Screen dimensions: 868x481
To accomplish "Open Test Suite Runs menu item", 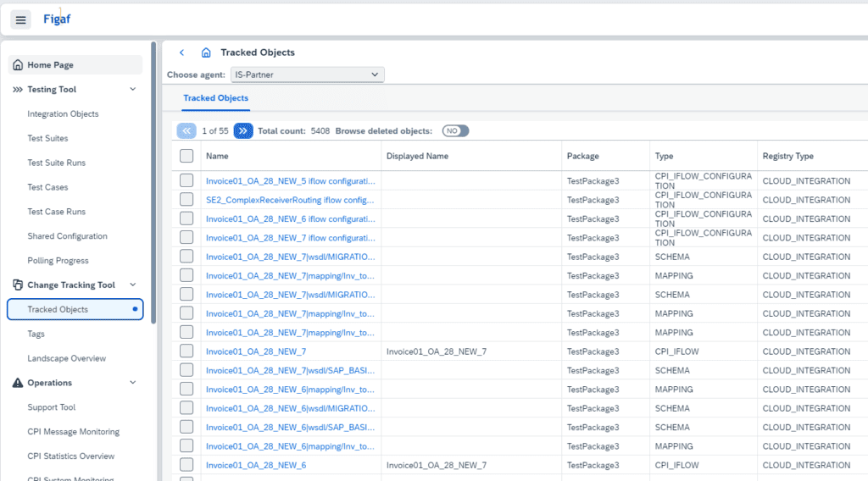I will [57, 163].
